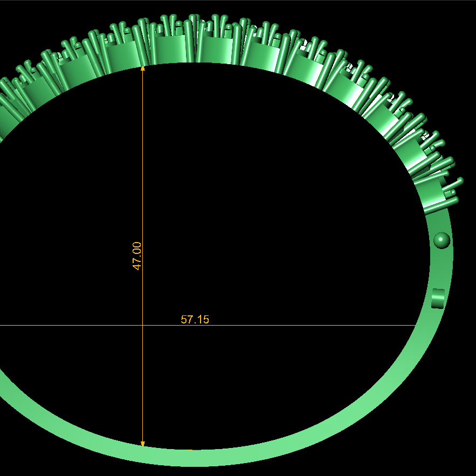Screen dimensions: 476x476
Task: Select the tiny orange marker at the ring's bottom
Action: tap(190, 450)
